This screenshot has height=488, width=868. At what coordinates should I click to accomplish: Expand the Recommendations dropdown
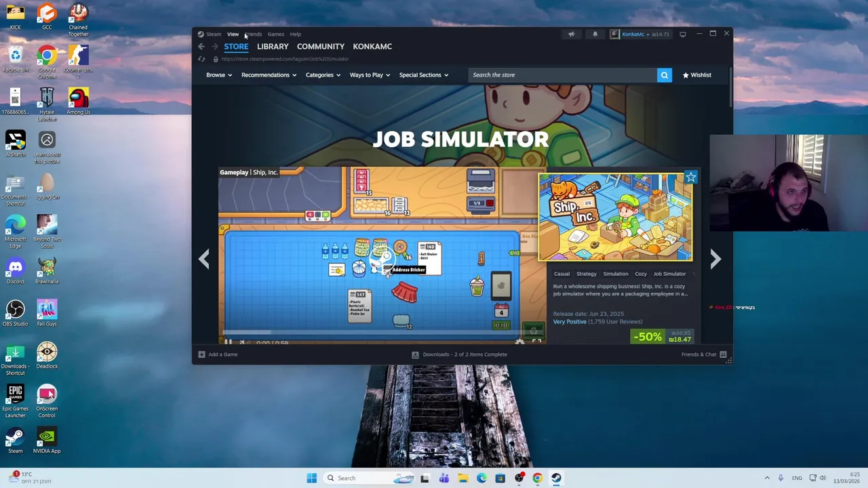pos(269,75)
